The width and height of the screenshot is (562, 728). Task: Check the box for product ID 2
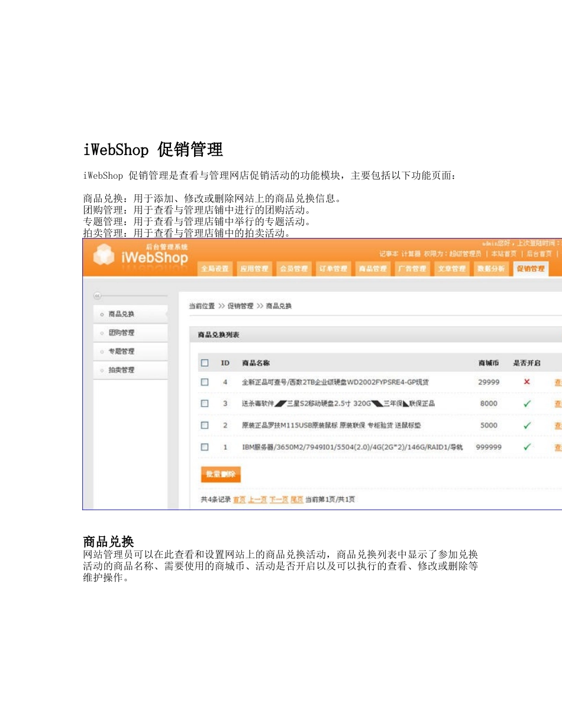tap(205, 425)
